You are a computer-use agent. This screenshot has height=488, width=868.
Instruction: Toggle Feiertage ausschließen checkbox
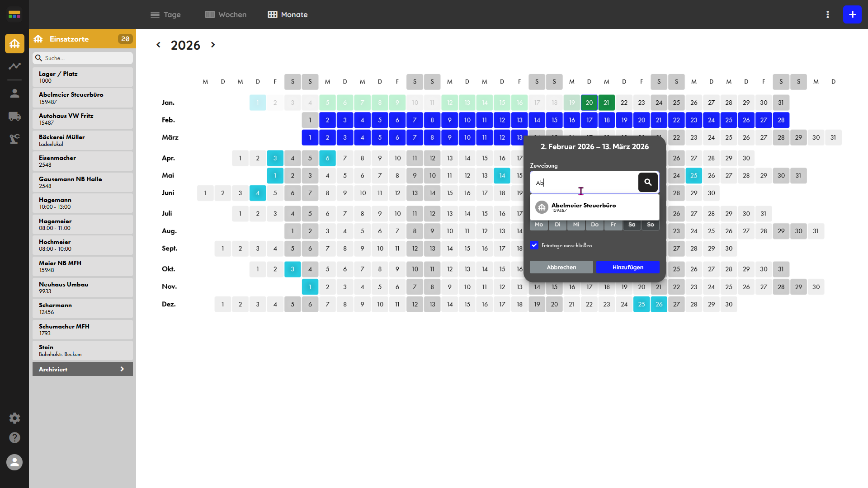click(x=534, y=245)
